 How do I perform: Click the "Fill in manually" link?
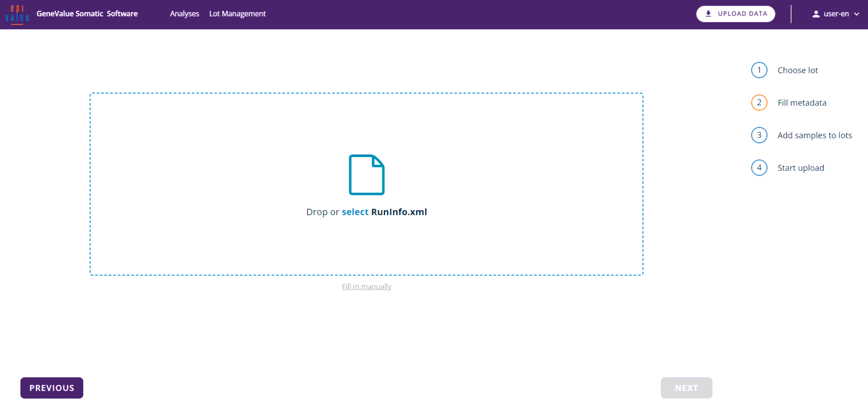point(366,286)
